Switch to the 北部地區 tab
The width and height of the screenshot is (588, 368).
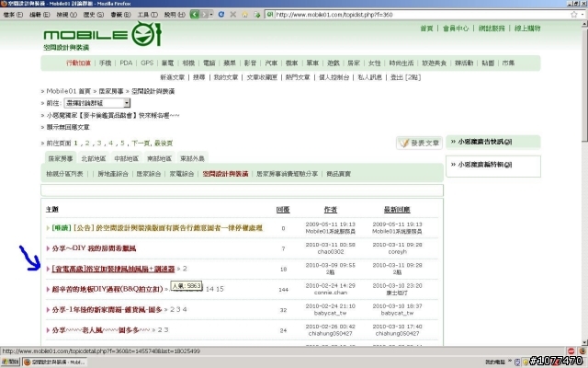tap(94, 158)
